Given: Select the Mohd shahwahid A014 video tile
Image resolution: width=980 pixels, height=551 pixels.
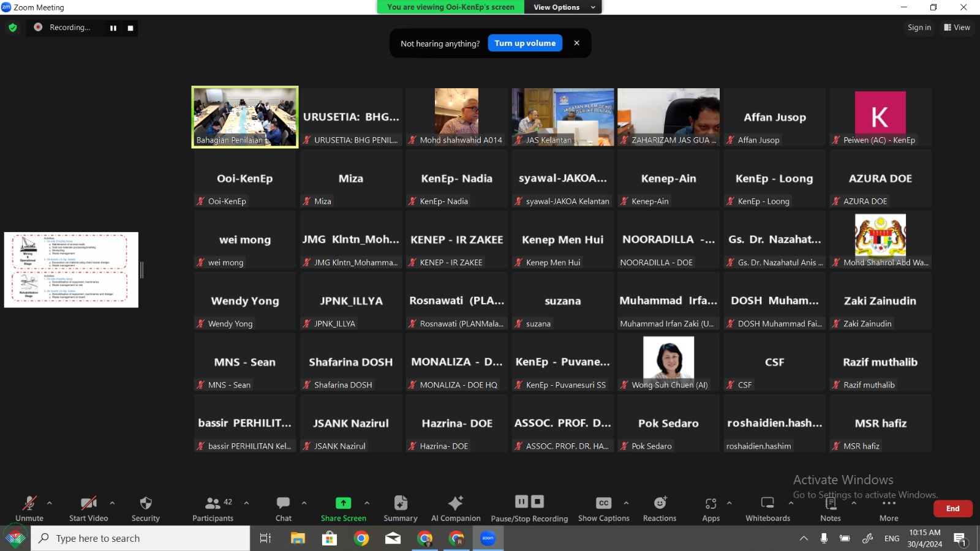Looking at the screenshot, I should [457, 117].
